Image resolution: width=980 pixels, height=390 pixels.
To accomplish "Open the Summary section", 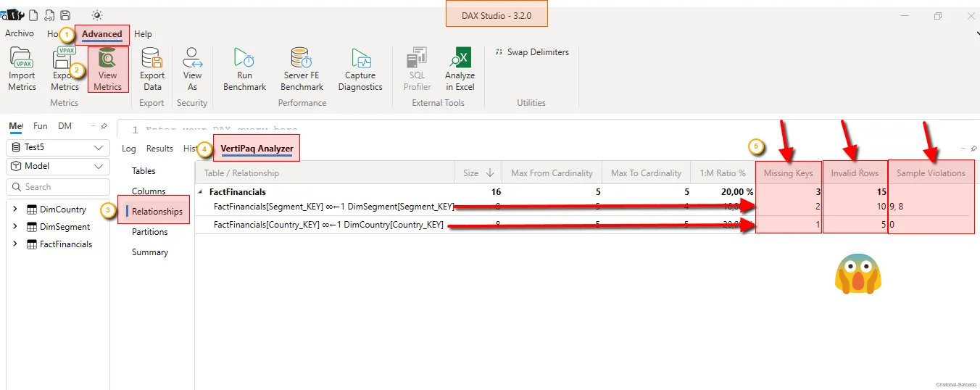I will pyautogui.click(x=150, y=252).
